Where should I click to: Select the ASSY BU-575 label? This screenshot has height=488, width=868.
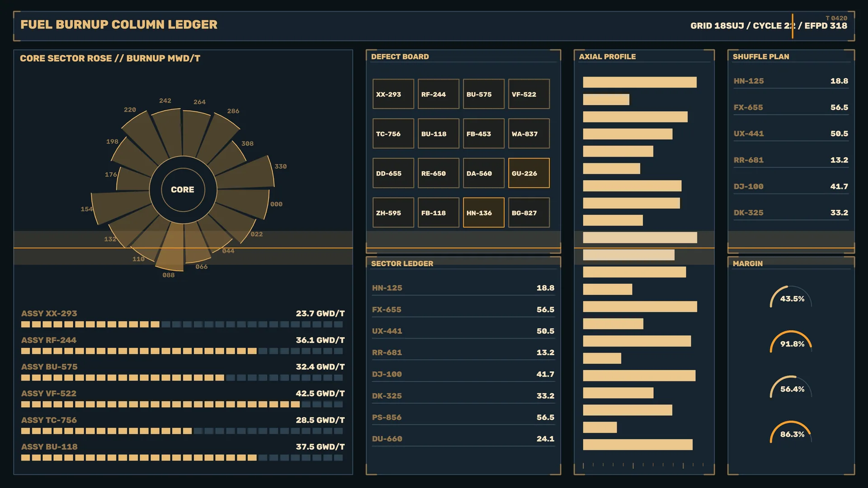click(49, 366)
